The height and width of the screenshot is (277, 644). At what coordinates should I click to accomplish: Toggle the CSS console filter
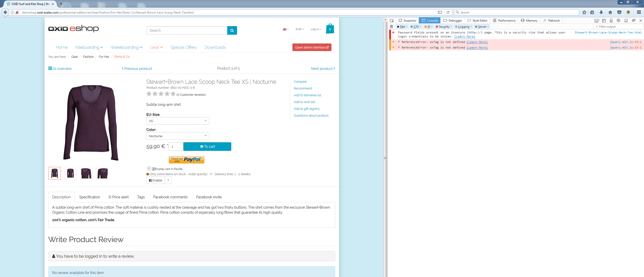click(x=416, y=27)
